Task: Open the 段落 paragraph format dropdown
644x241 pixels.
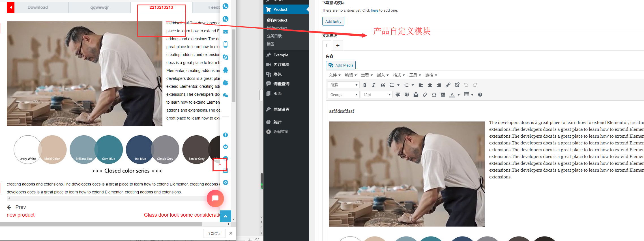Action: (344, 85)
